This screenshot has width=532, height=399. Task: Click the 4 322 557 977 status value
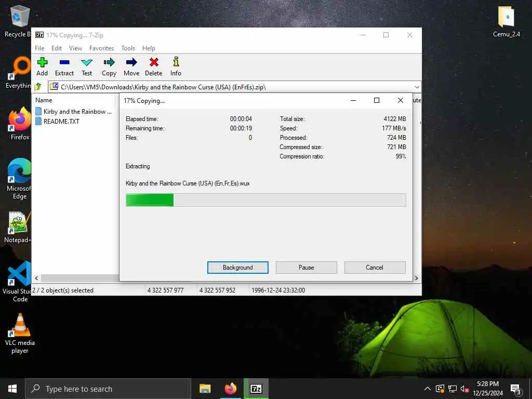point(165,290)
